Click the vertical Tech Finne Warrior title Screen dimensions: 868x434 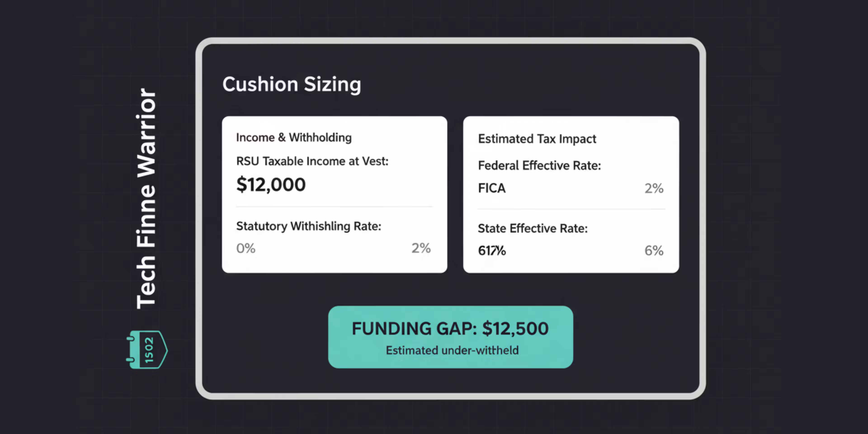(x=146, y=199)
